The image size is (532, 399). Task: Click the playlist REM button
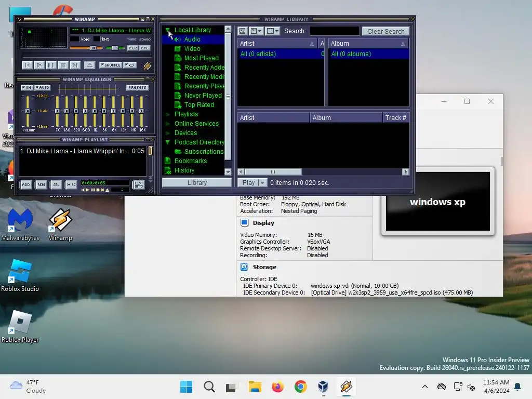point(41,184)
